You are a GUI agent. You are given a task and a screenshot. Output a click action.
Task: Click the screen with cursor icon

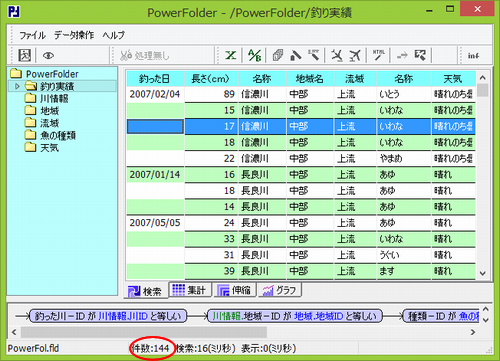coord(420,55)
